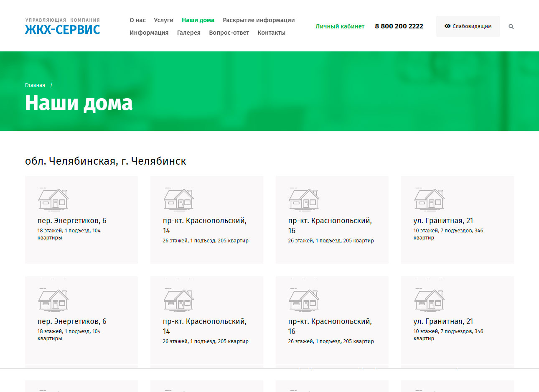Call the 8 800 200 2222 phone number
Viewport: 539px width, 392px height.
[x=399, y=26]
